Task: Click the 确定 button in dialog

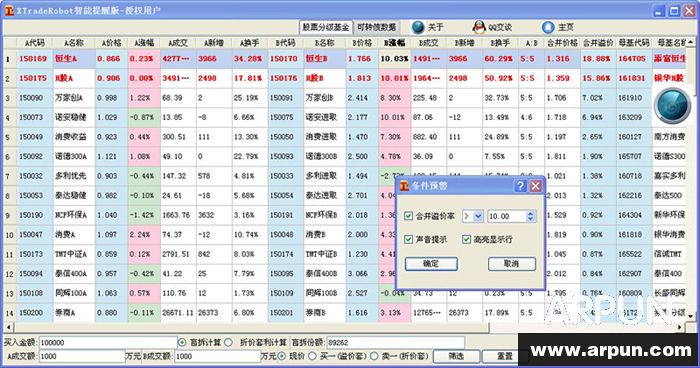Action: pos(431,264)
